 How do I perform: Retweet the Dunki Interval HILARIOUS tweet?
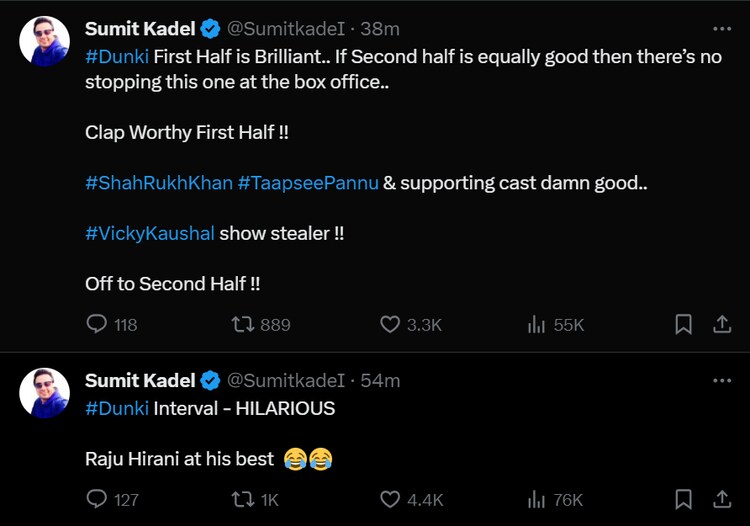[x=242, y=498]
